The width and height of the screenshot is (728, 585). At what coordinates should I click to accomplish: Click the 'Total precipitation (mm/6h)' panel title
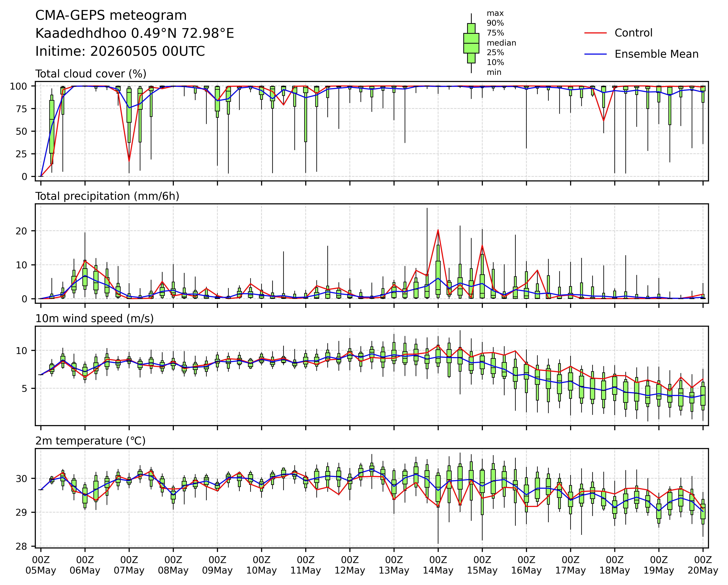[x=107, y=196]
